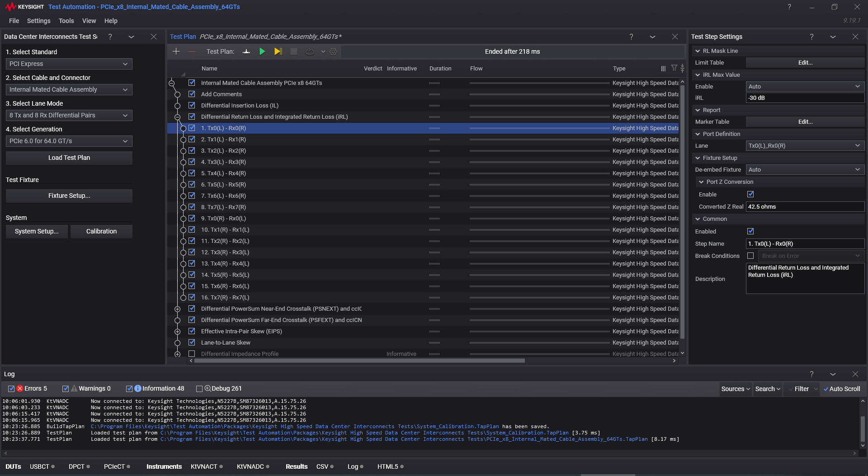Click the Load Test Plan button
The width and height of the screenshot is (868, 476).
(x=69, y=157)
